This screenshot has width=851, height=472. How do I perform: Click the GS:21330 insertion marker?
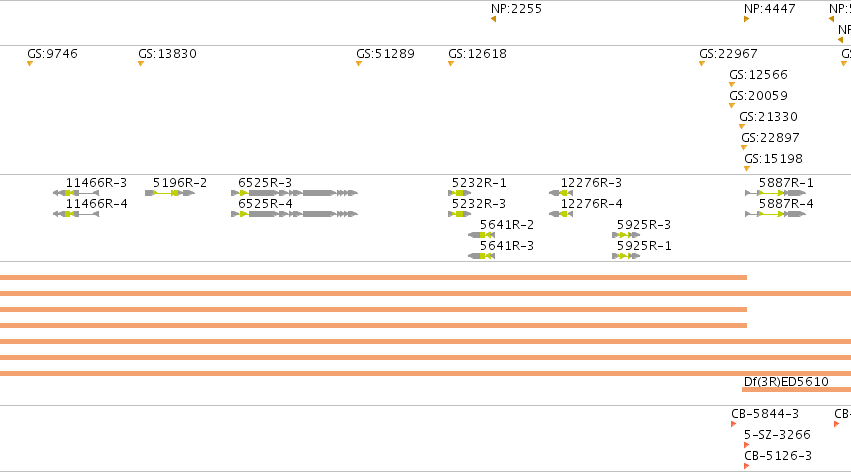point(742,127)
